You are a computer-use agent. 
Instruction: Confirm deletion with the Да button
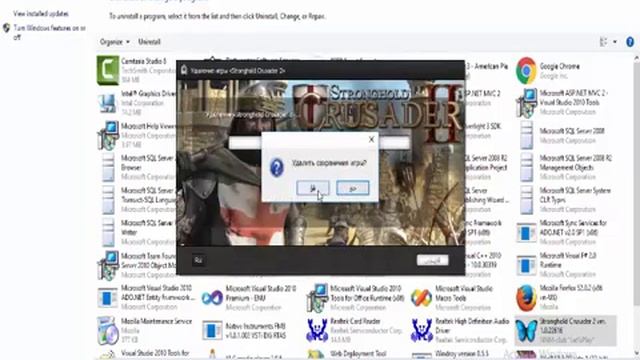(313, 188)
